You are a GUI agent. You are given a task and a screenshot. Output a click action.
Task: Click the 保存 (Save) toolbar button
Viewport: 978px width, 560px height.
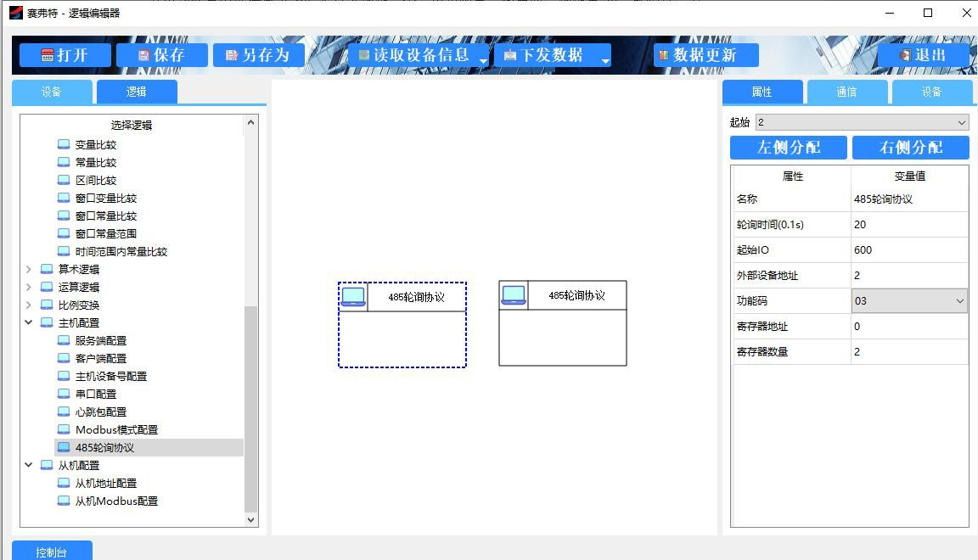tap(161, 55)
